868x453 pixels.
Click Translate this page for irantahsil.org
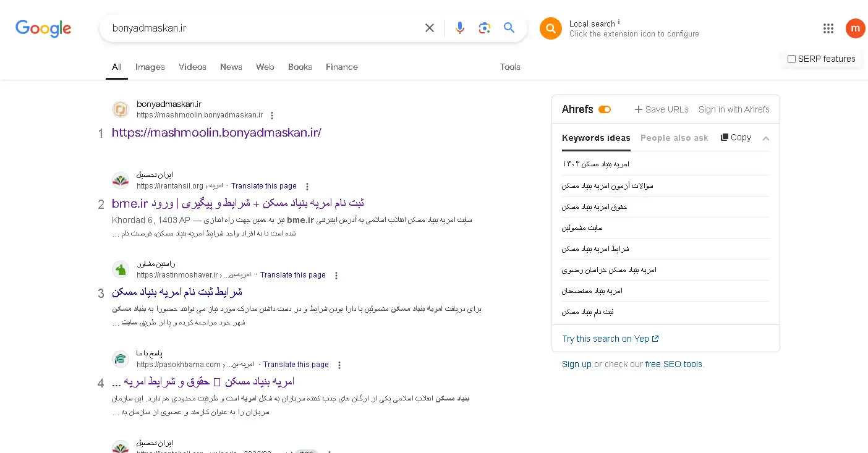point(264,186)
